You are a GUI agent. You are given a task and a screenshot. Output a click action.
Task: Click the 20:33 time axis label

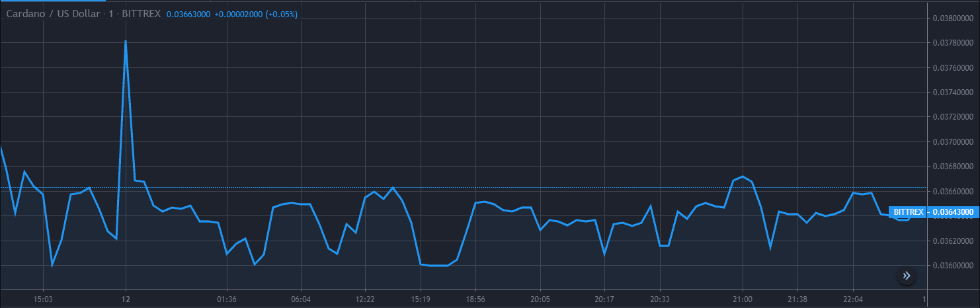point(660,299)
